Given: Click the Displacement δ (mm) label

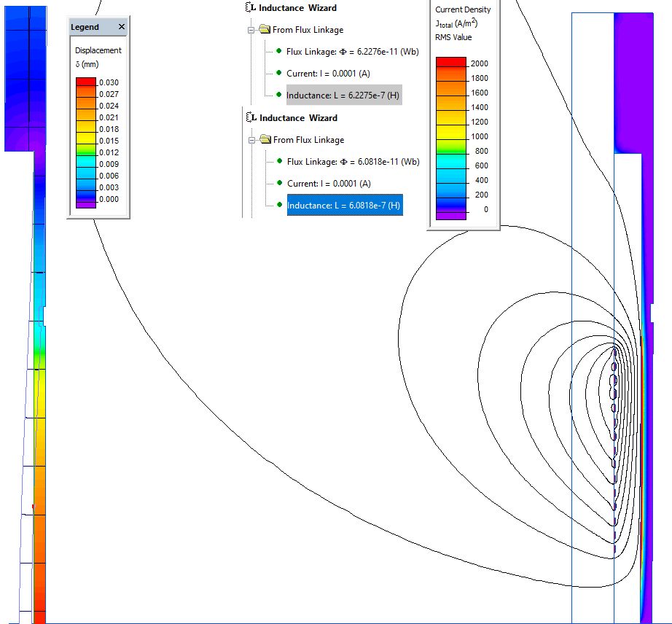Looking at the screenshot, I should pos(98,57).
